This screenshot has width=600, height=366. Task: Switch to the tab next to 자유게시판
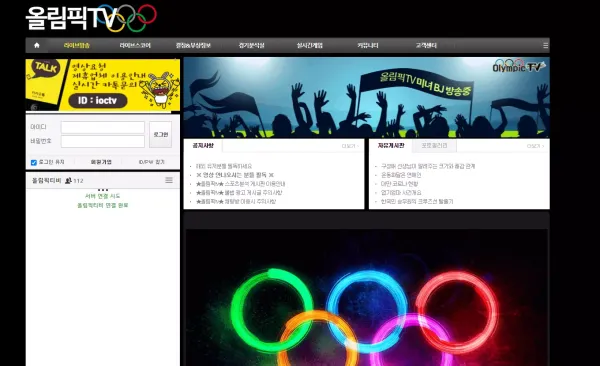click(x=434, y=146)
